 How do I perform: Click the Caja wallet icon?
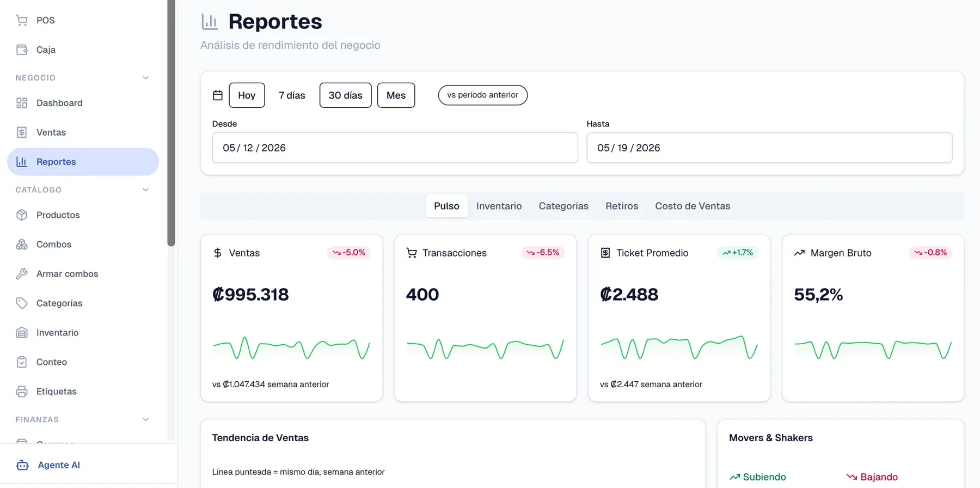22,50
